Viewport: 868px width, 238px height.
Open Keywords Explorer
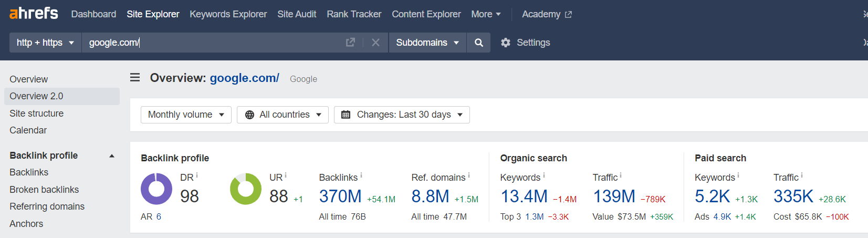[228, 14]
